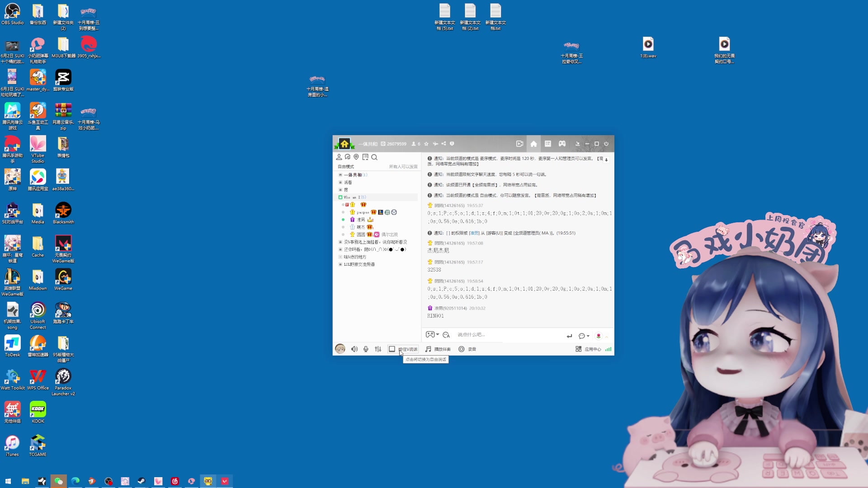Toggle the microphone icon
The height and width of the screenshot is (488, 868).
366,349
